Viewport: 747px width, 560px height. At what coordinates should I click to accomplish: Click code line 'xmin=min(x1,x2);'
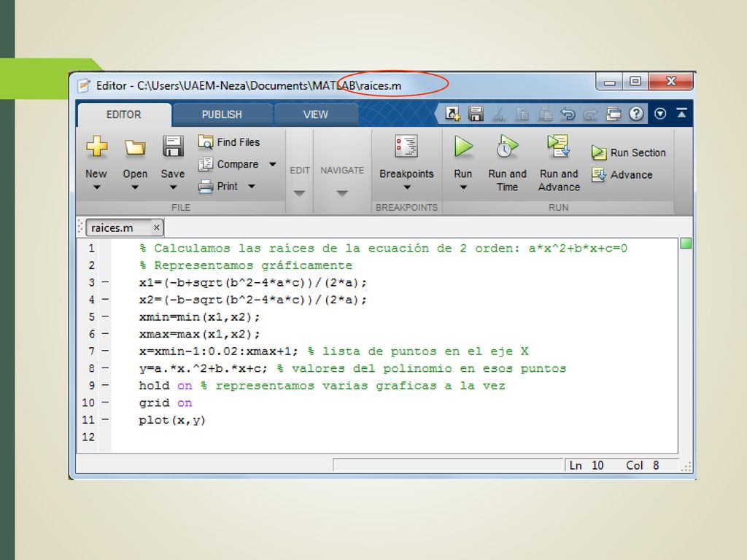(199, 317)
